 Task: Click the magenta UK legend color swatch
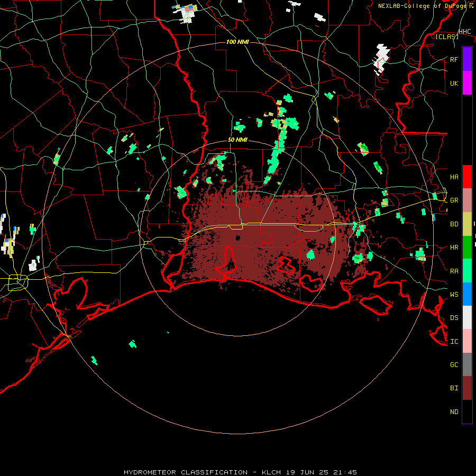(x=467, y=83)
